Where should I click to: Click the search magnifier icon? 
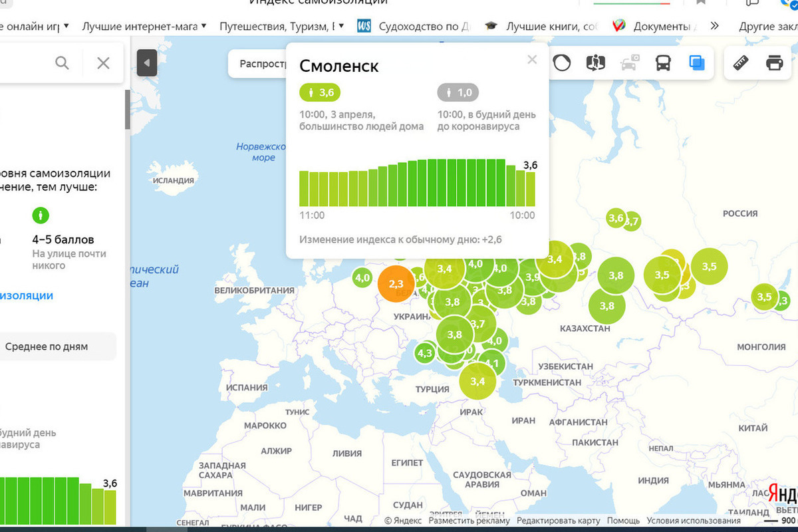click(x=62, y=63)
